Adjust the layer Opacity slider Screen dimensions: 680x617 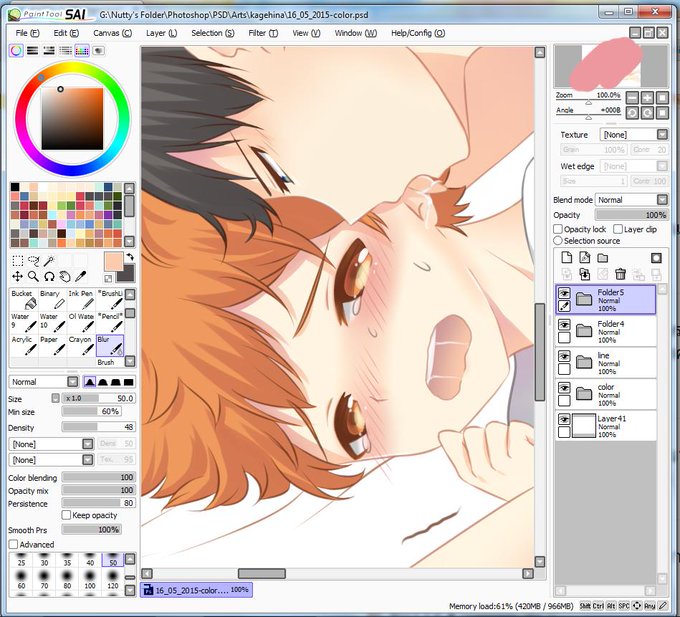coord(631,215)
